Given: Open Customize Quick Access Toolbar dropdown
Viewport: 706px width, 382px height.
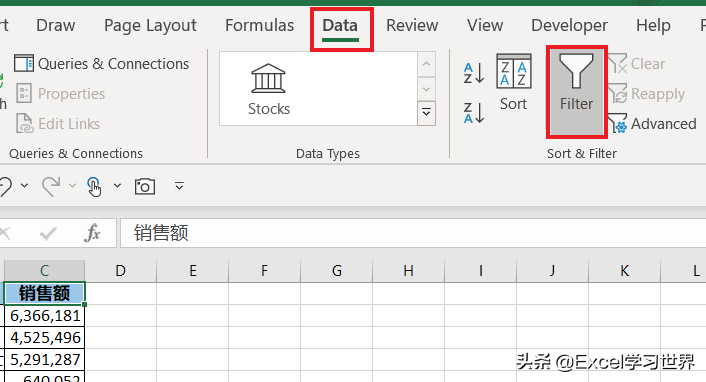Looking at the screenshot, I should 179,186.
